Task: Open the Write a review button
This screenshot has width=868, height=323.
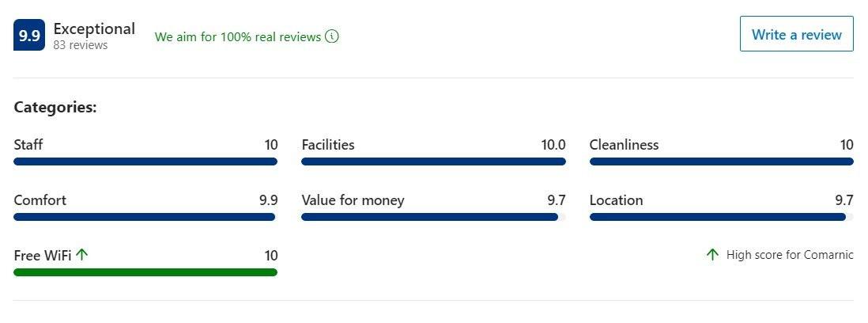Action: click(x=797, y=34)
